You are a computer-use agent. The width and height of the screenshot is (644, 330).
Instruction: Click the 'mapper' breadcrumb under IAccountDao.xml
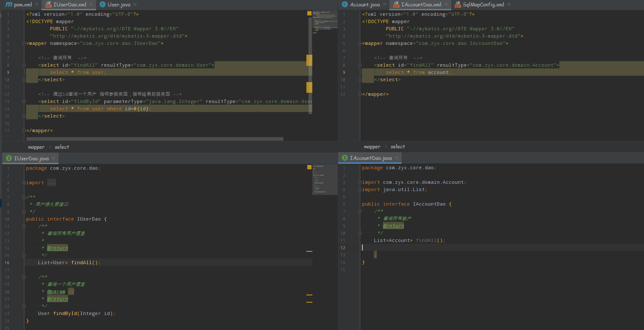(x=372, y=146)
